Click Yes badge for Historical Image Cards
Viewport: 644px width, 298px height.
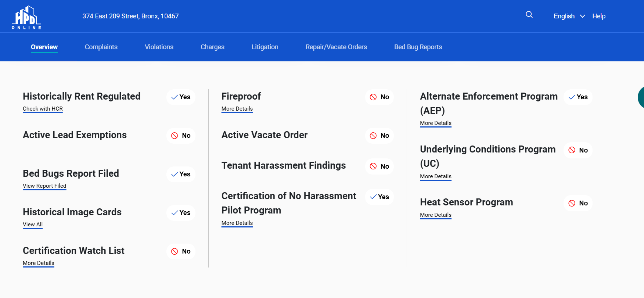[181, 213]
